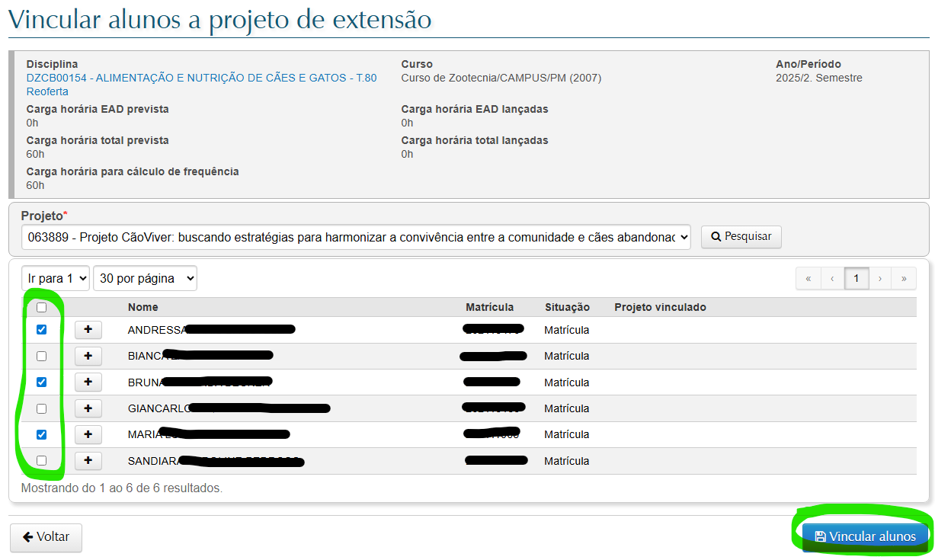Click the plus icon next to GIANCARLO

[x=88, y=408]
